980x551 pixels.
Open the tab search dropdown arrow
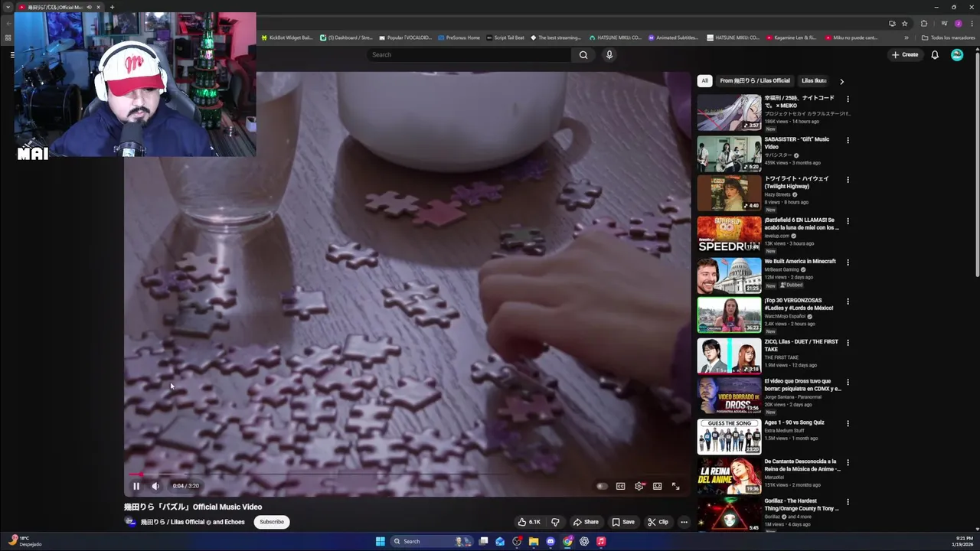point(8,7)
